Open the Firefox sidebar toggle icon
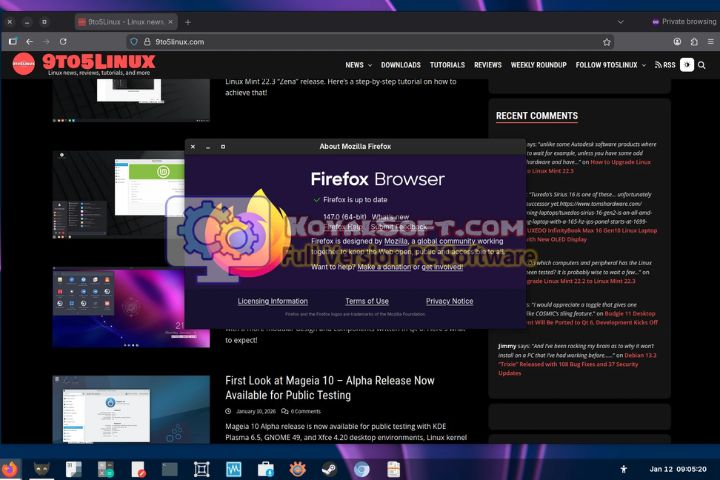The image size is (720, 480). pyautogui.click(x=13, y=41)
